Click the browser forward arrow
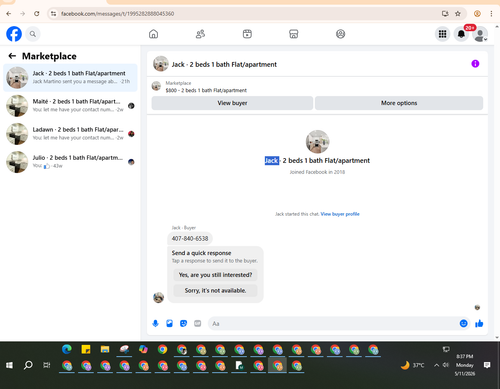Viewport: 500px width, 389px height. [23, 14]
